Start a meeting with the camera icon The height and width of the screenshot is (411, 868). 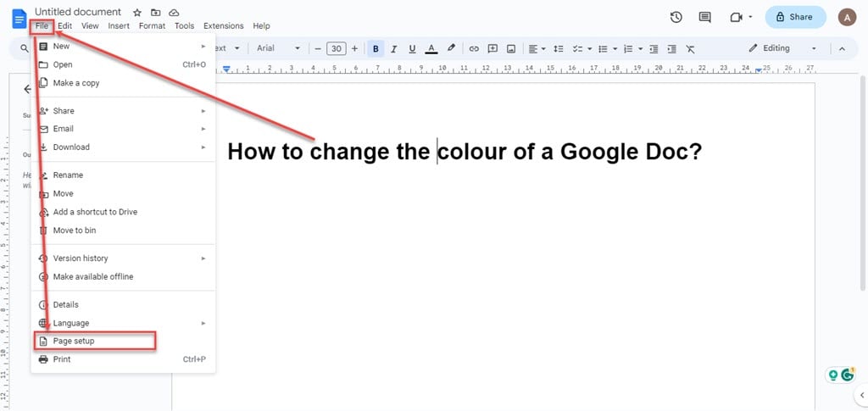click(736, 17)
